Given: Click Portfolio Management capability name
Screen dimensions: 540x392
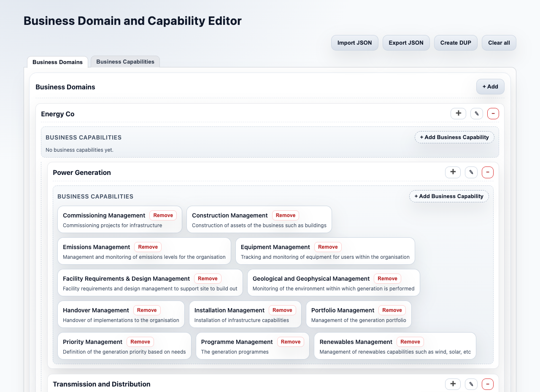Looking at the screenshot, I should [x=343, y=310].
